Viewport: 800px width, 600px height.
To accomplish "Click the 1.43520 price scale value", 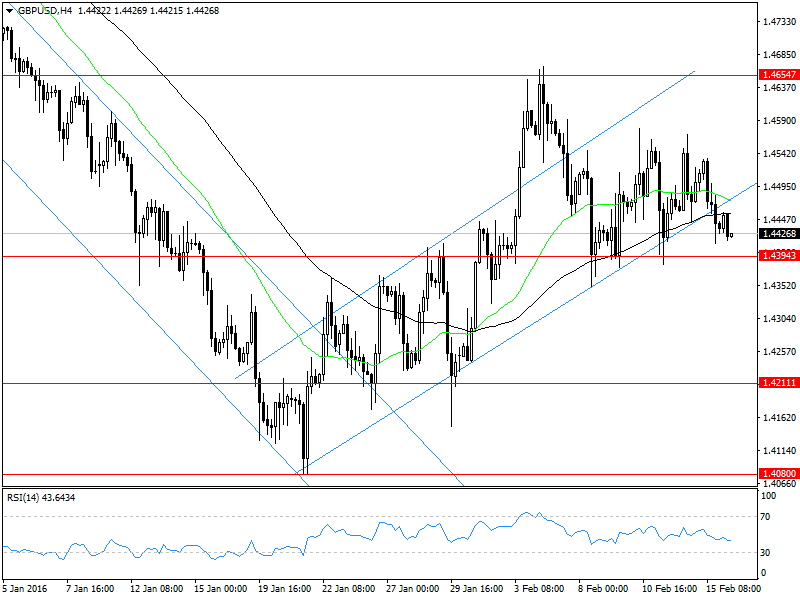I will click(780, 286).
